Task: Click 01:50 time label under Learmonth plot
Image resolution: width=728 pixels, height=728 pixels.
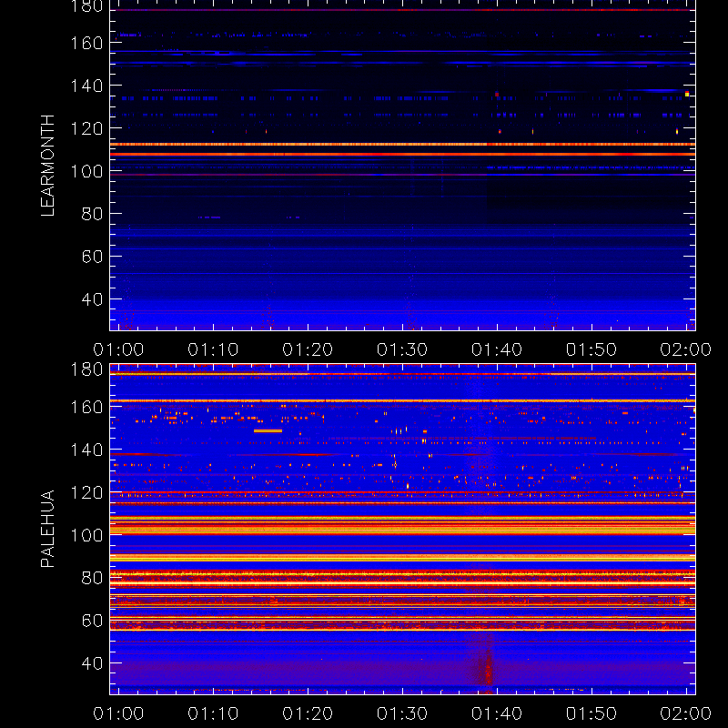Action: pos(591,349)
